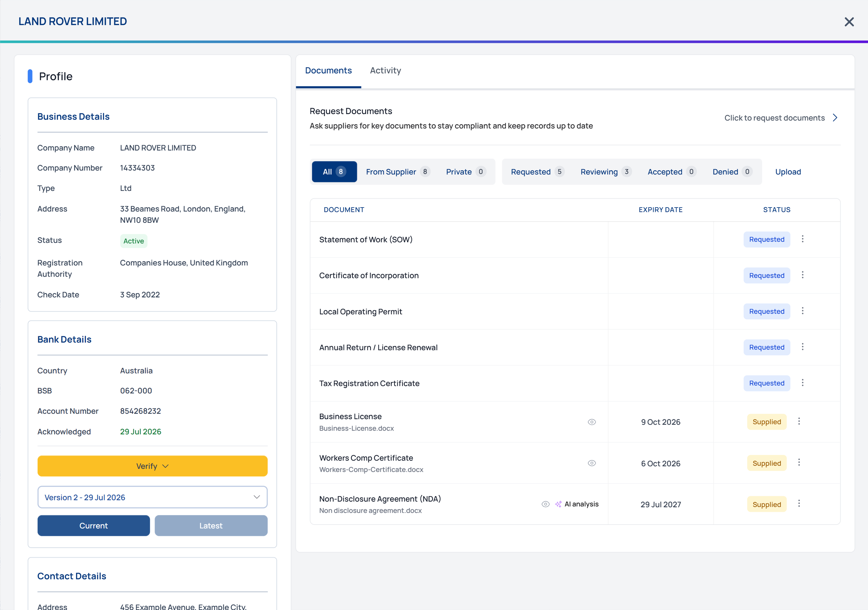Click the Local Operating Permit row title

pos(361,312)
